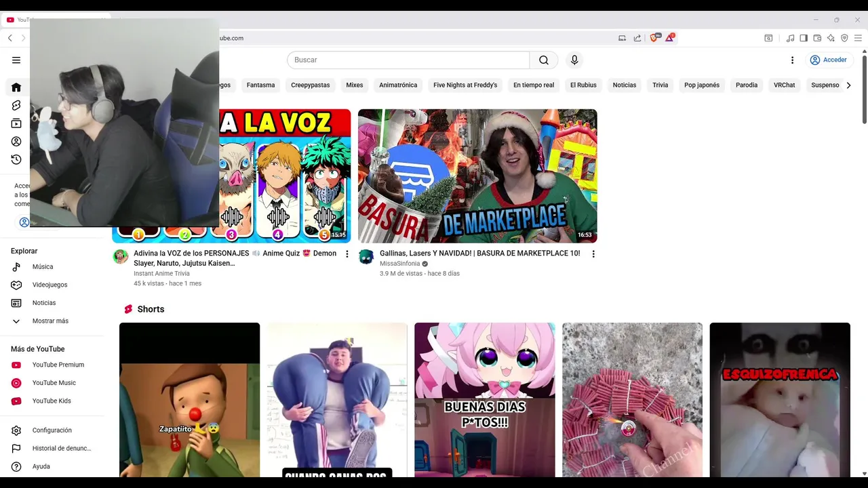
Task: Open the Zapatito clown Short
Action: coord(190,400)
